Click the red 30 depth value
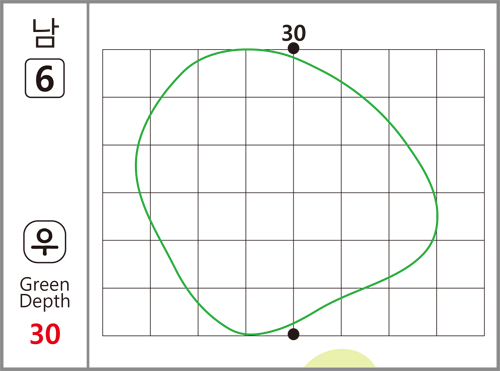The width and height of the screenshot is (500, 371). [45, 334]
